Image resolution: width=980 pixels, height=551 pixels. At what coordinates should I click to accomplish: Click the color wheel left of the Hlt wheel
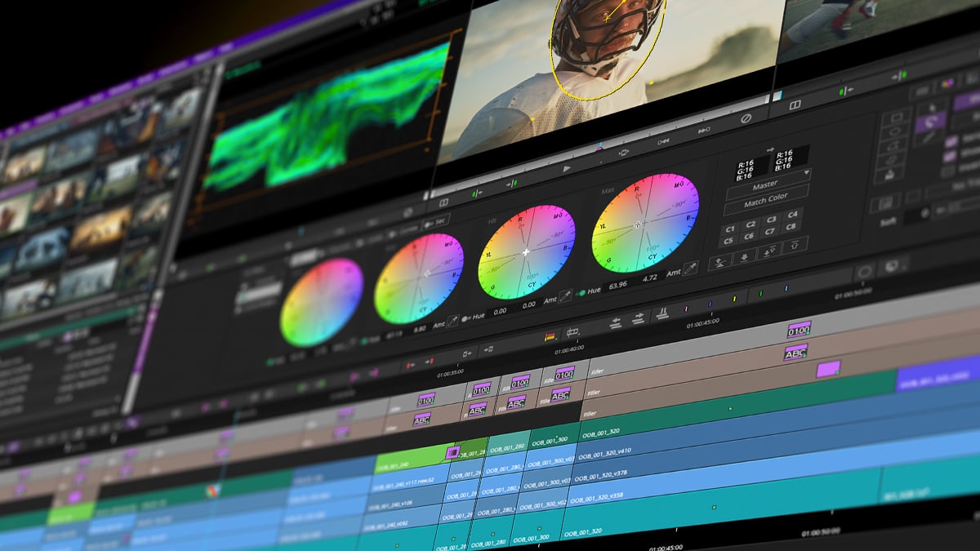(x=419, y=278)
